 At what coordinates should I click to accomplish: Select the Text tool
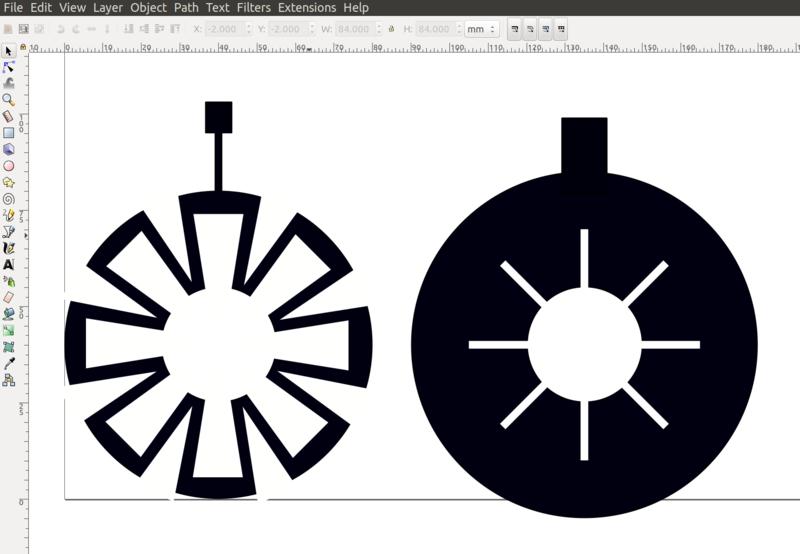point(8,265)
